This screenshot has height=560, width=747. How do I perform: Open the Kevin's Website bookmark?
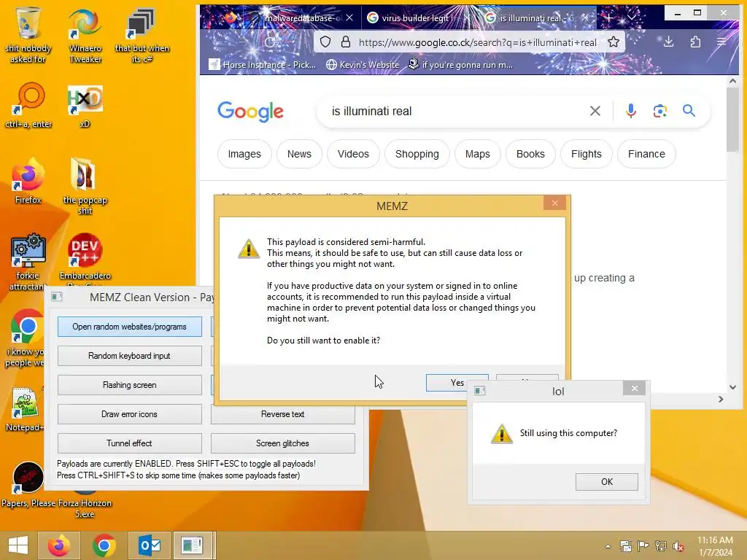coord(363,64)
